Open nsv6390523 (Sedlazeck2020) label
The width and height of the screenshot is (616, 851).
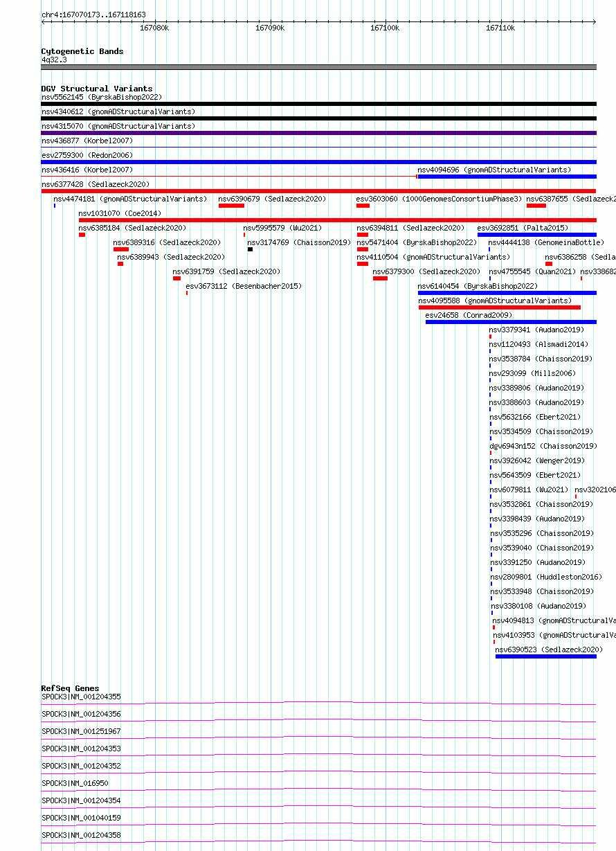point(549,650)
